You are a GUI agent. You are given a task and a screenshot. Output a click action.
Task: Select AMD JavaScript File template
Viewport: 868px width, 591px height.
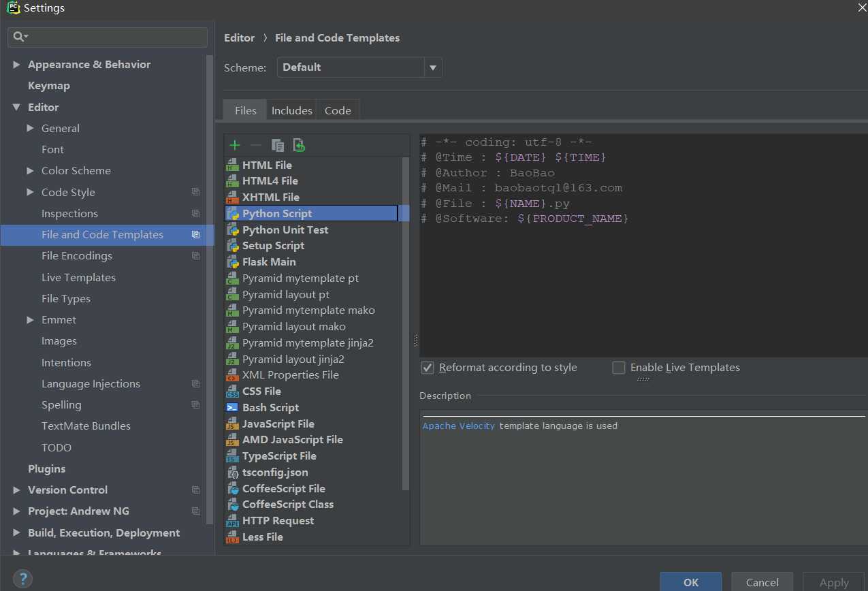click(x=293, y=440)
